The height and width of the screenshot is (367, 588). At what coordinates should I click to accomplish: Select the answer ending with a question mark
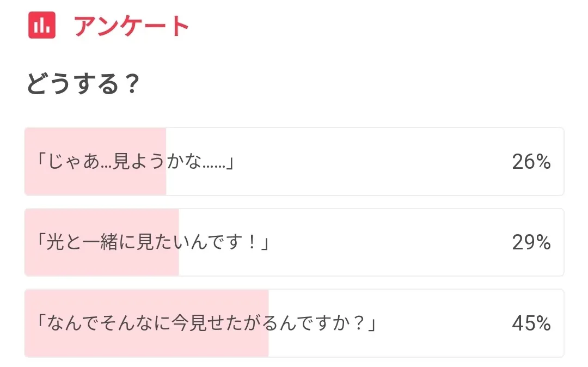207,323
